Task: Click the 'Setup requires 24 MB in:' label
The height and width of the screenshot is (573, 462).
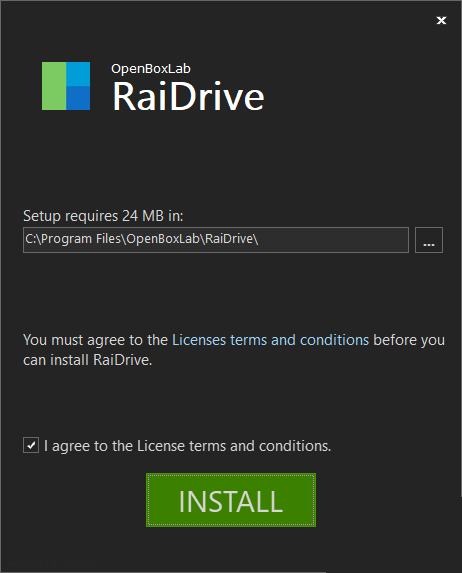Action: 103,216
